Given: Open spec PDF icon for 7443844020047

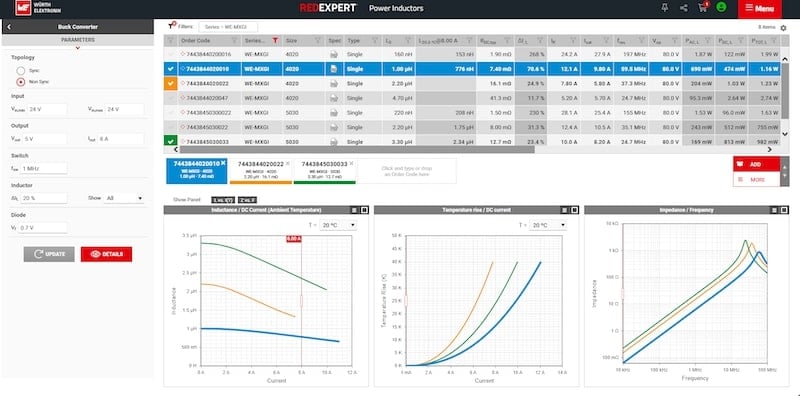Looking at the screenshot, I should tap(334, 97).
